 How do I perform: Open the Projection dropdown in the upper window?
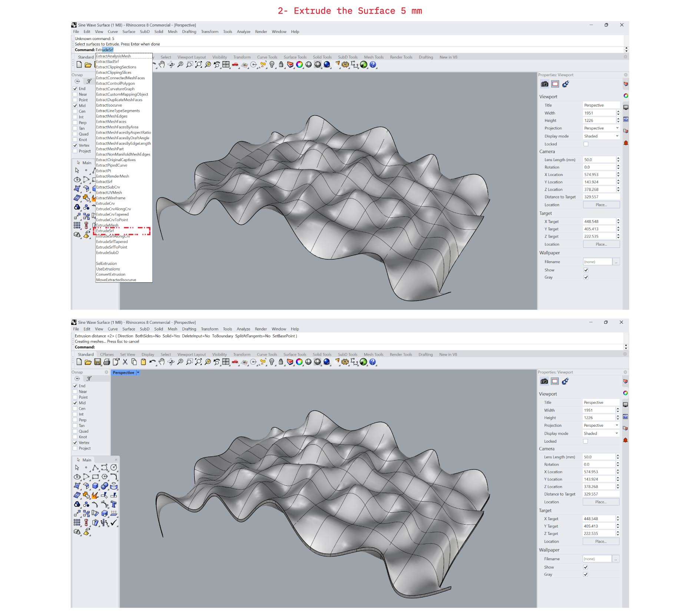617,128
